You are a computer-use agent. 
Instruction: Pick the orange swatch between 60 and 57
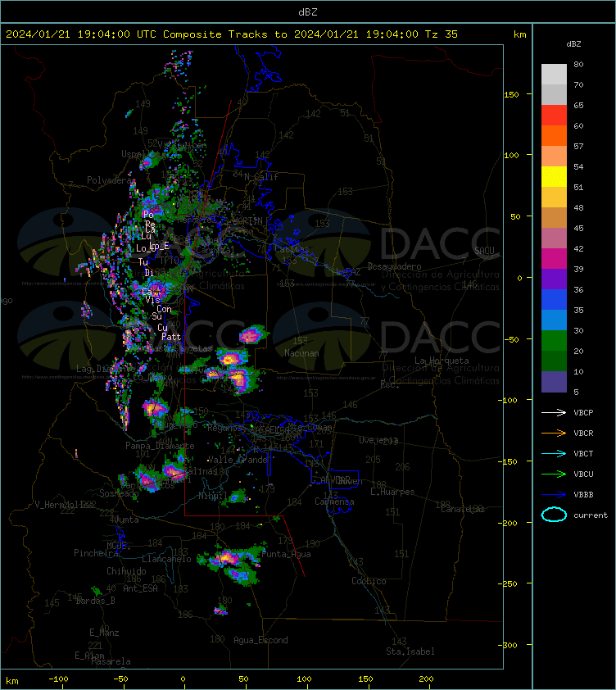pos(554,135)
